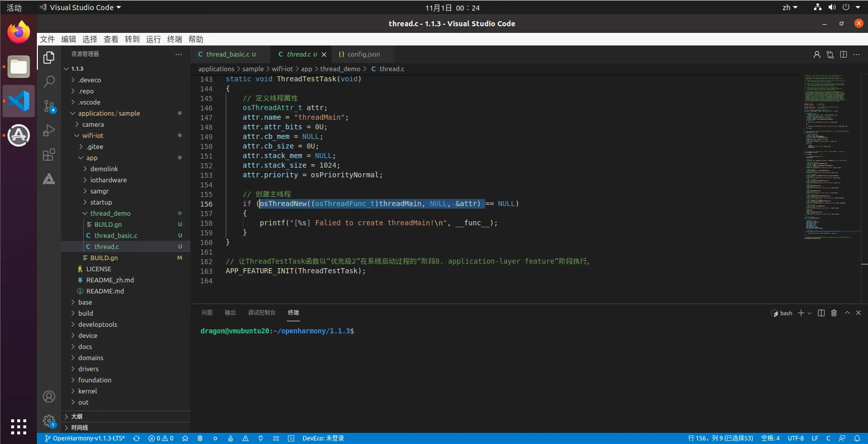Kill terminal with the trash icon

[834, 313]
